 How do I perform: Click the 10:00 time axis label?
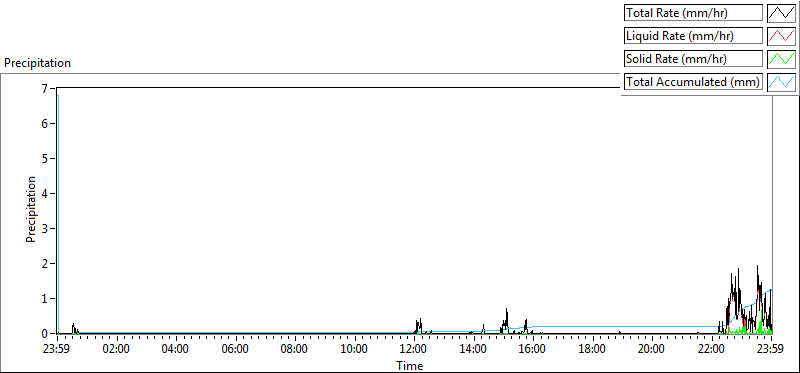(x=355, y=350)
